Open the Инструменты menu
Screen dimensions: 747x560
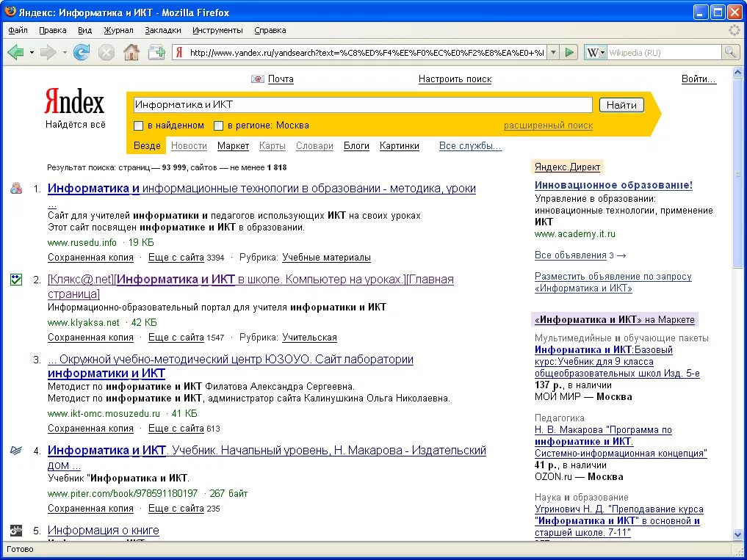click(217, 30)
